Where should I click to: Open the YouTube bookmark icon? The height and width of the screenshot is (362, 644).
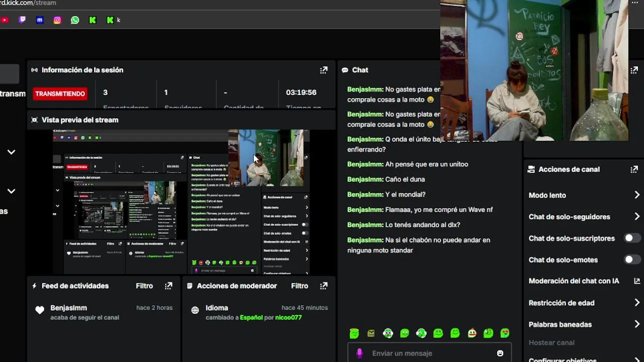[x=5, y=20]
